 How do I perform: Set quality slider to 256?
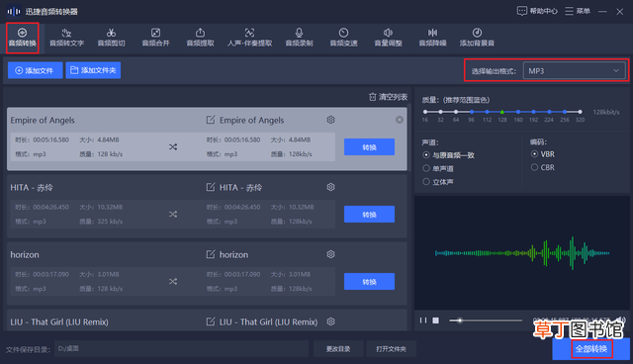(x=565, y=112)
